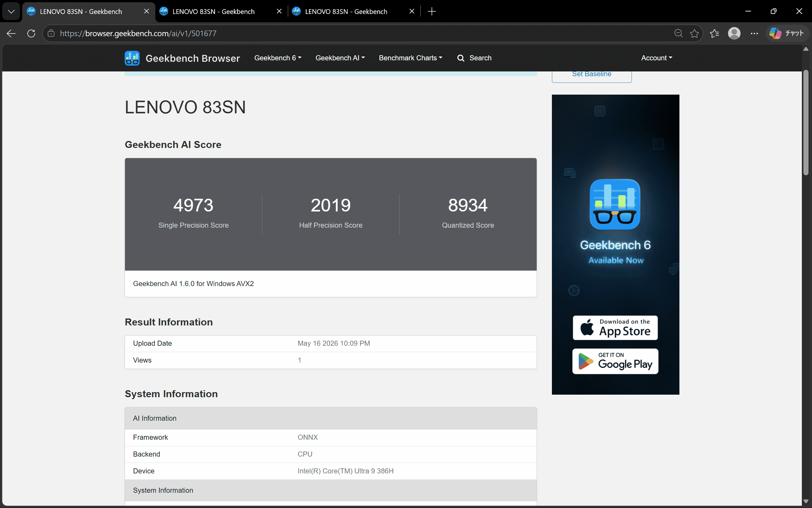Image resolution: width=812 pixels, height=508 pixels.
Task: Click the 8934 Quantized Score
Action: [468, 205]
